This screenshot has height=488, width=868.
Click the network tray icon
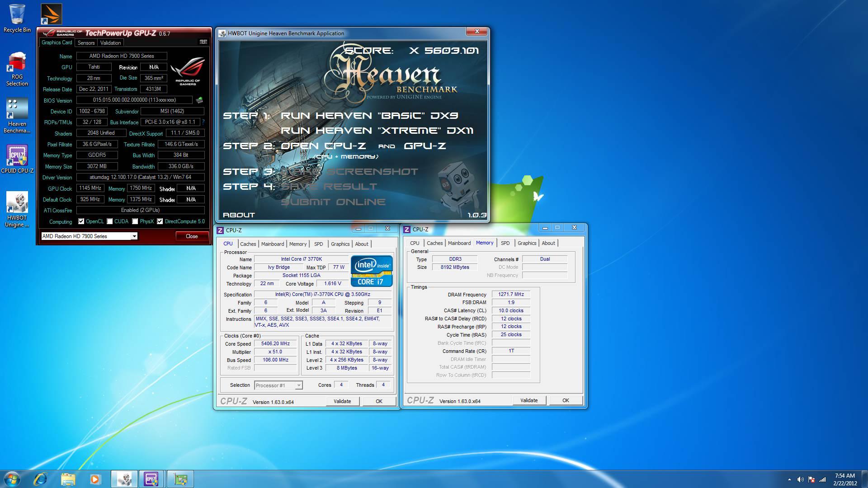(x=823, y=479)
